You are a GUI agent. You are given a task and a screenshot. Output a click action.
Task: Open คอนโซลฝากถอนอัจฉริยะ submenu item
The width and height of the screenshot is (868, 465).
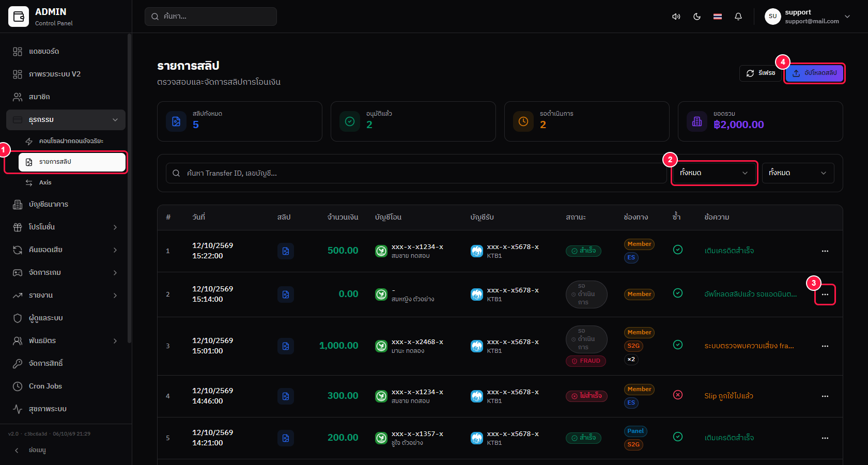72,141
